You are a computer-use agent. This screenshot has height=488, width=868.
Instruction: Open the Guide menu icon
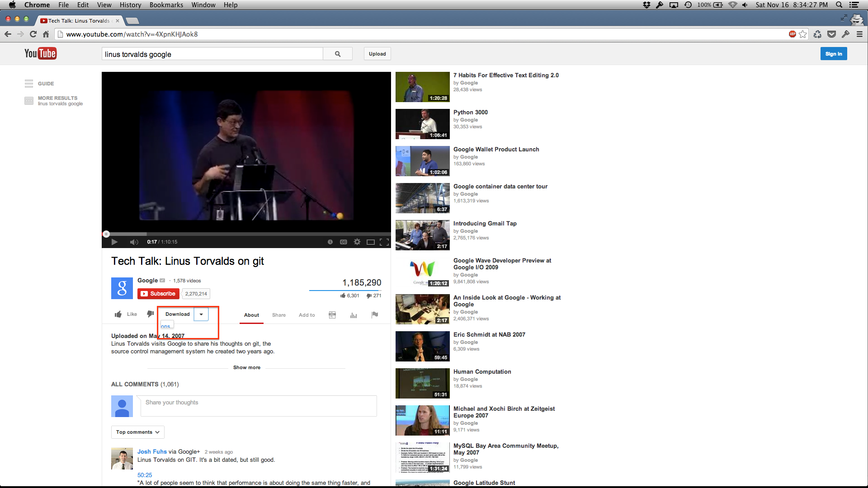[29, 84]
